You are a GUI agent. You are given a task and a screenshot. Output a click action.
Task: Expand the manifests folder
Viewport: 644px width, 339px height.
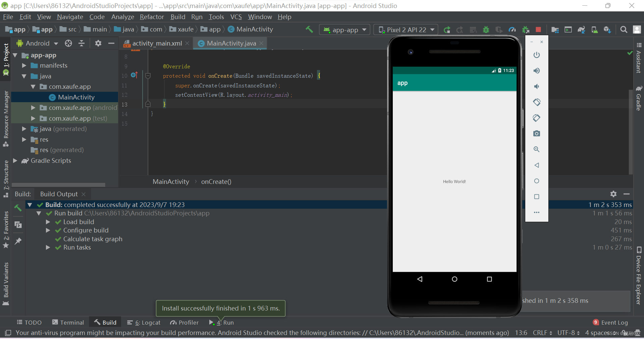click(x=24, y=66)
